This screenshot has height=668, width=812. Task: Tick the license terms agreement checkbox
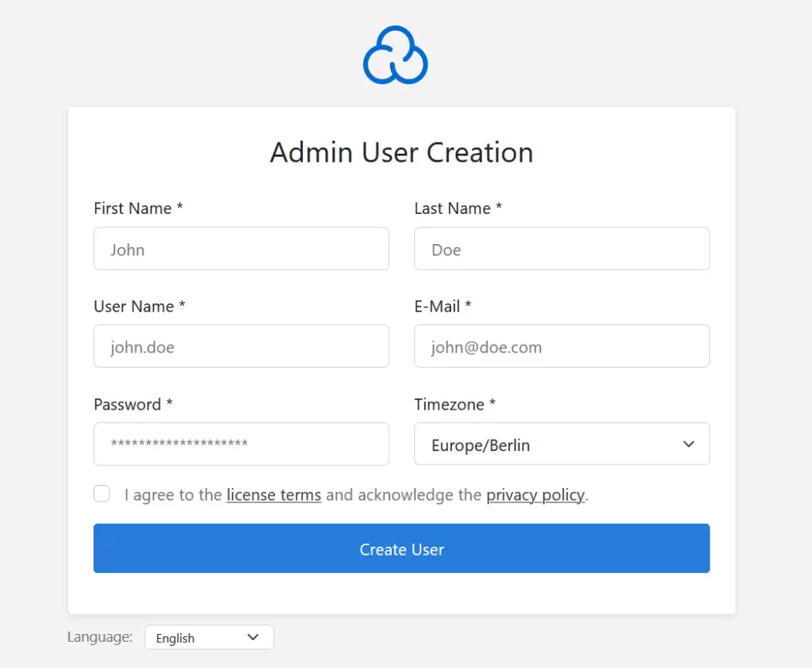tap(101, 494)
